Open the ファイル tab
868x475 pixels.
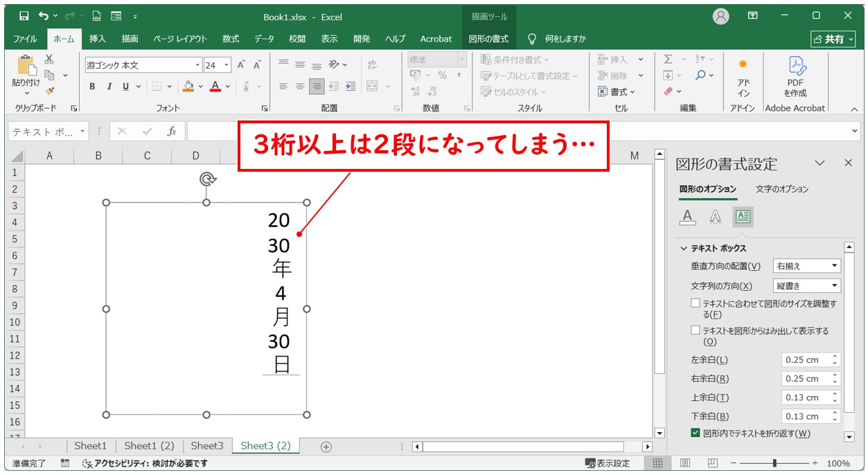click(25, 39)
